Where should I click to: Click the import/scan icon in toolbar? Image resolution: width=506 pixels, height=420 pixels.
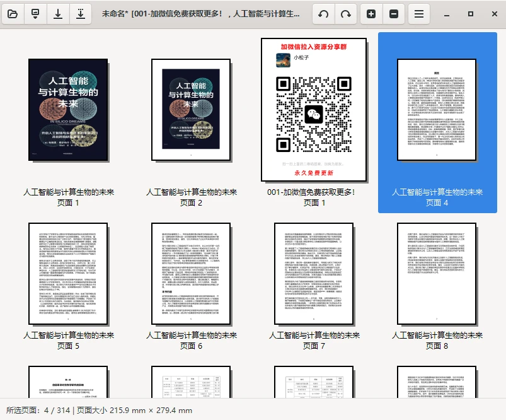pyautogui.click(x=35, y=14)
